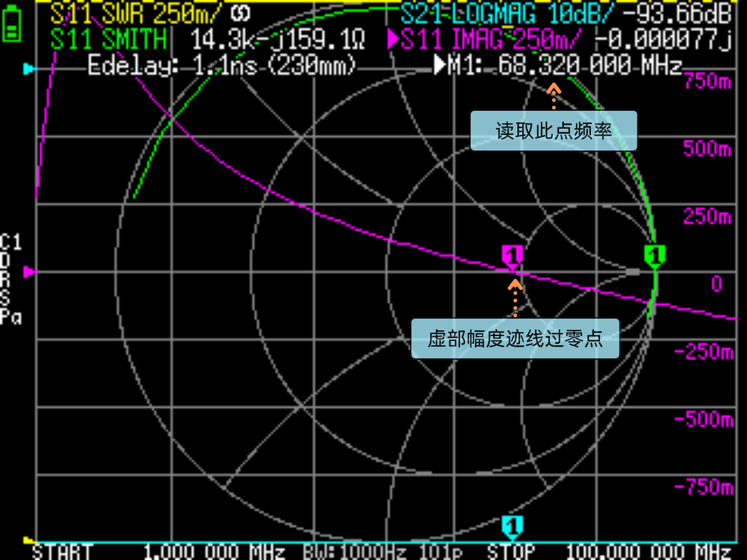Tap the STOP label
747x560 pixels.
click(x=511, y=552)
